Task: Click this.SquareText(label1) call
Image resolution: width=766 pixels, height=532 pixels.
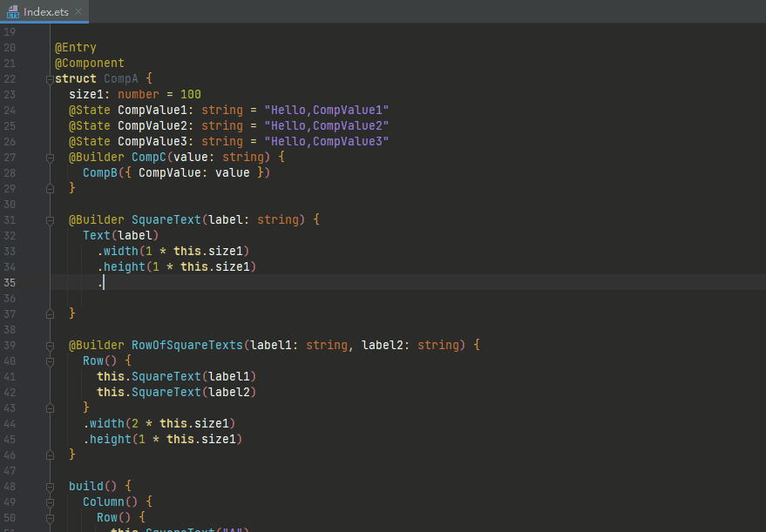Action: pos(176,376)
